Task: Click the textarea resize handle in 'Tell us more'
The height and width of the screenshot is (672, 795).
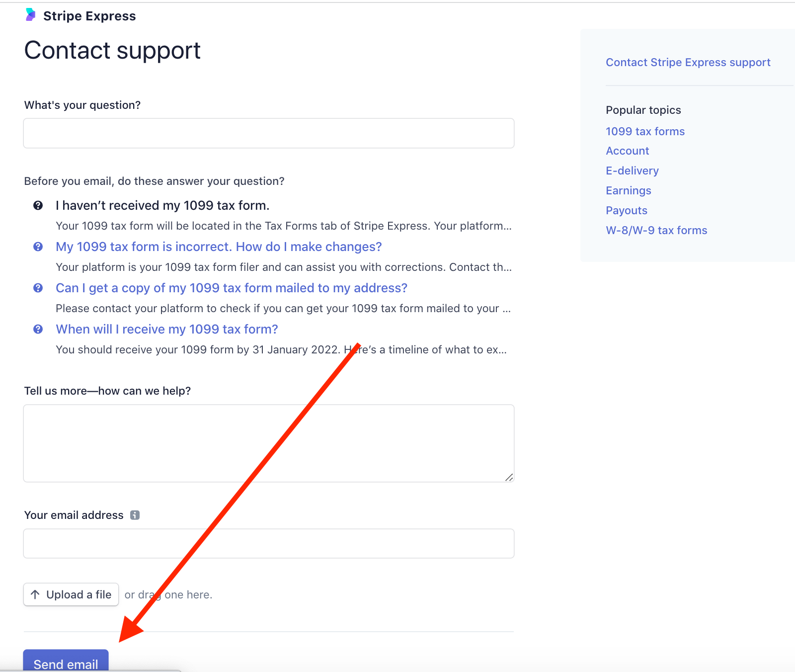Action: click(509, 477)
